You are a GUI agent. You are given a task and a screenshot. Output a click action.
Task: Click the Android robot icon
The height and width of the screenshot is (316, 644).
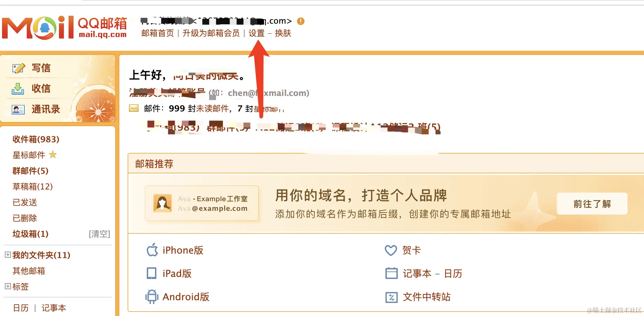click(x=152, y=297)
